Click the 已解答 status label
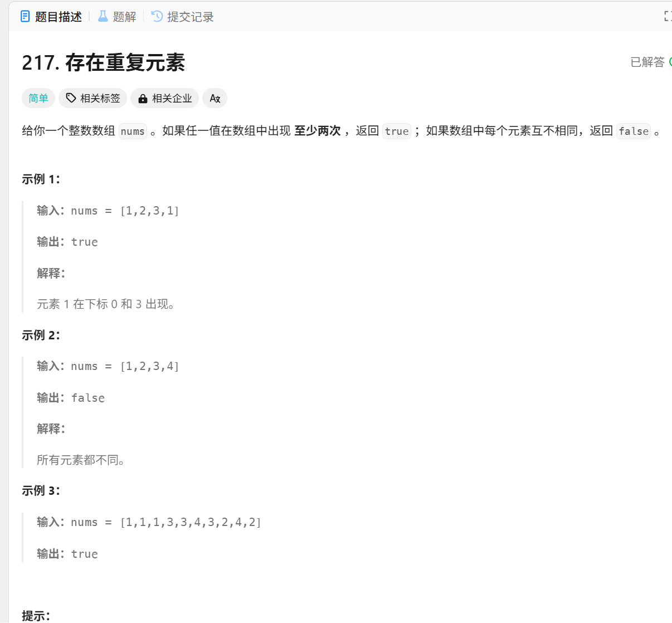Image resolution: width=672 pixels, height=623 pixels. coord(647,62)
